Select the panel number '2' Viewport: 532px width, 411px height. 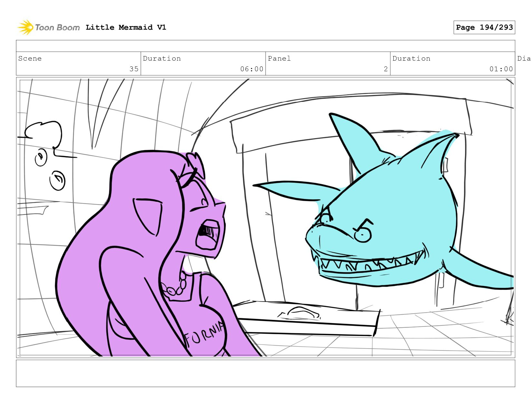[x=386, y=69]
